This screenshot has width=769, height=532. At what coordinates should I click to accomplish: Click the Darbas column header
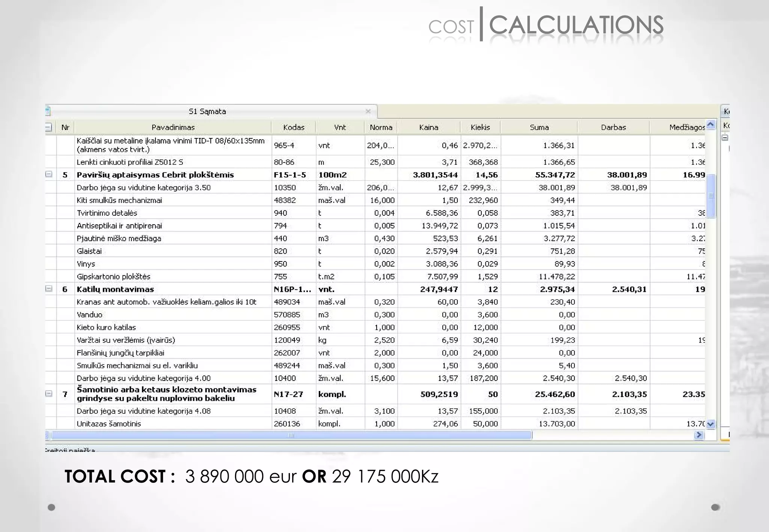pos(614,128)
